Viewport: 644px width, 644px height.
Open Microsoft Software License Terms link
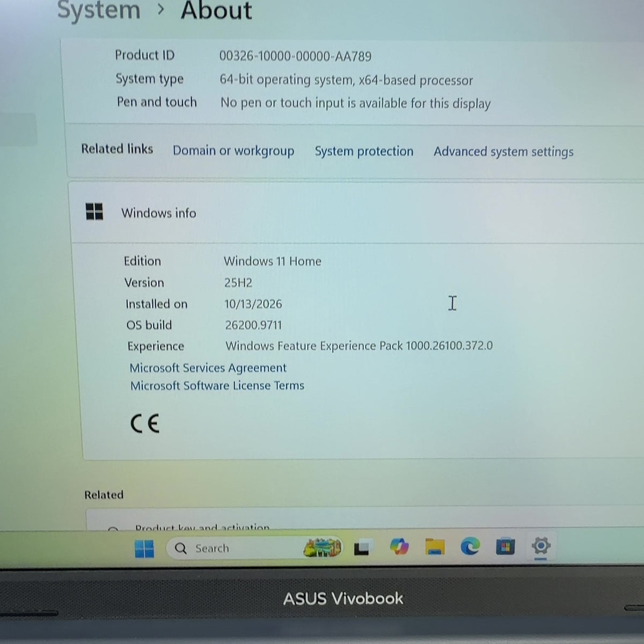(x=217, y=385)
